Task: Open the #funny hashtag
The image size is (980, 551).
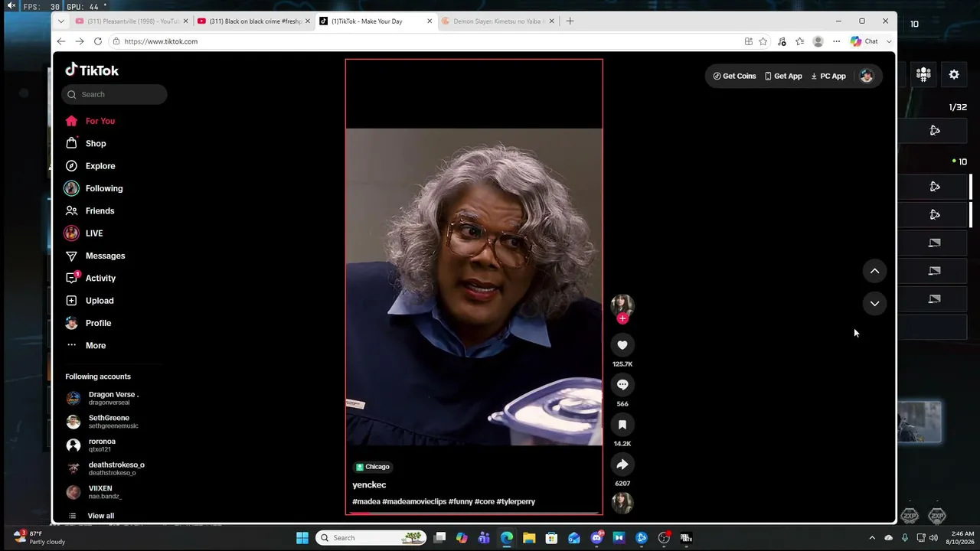Action: coord(460,502)
